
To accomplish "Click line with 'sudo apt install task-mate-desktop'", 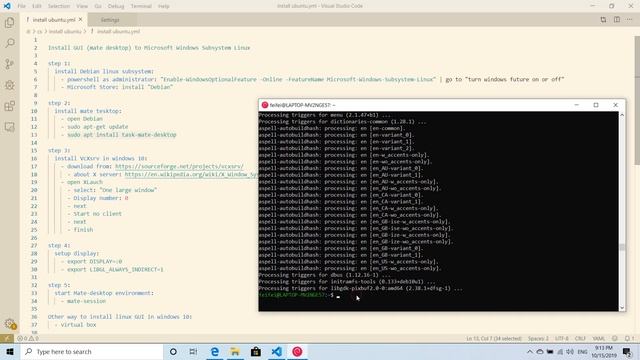I will 122,135.
